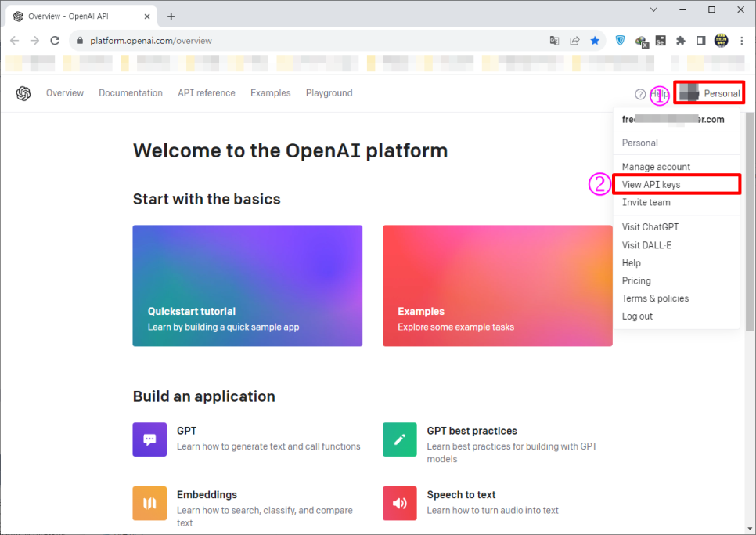Click the page vertical scrollbar
The height and width of the screenshot is (535, 756).
(750, 222)
